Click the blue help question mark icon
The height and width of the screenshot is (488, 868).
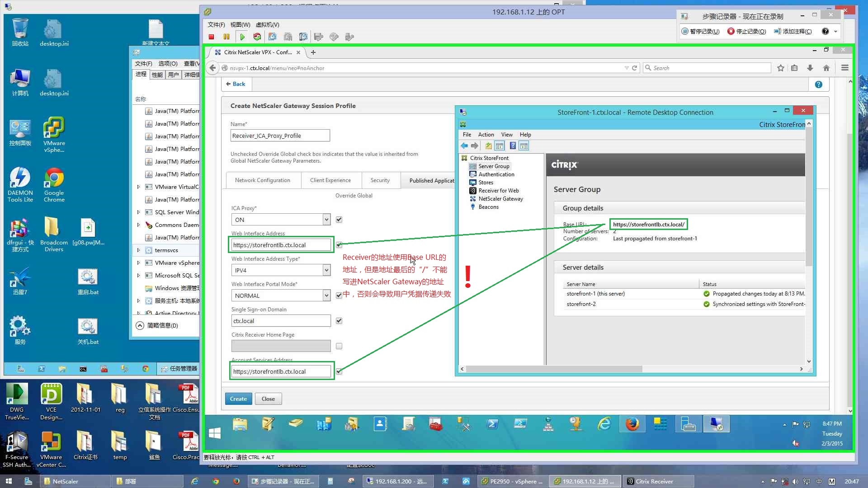tap(818, 84)
